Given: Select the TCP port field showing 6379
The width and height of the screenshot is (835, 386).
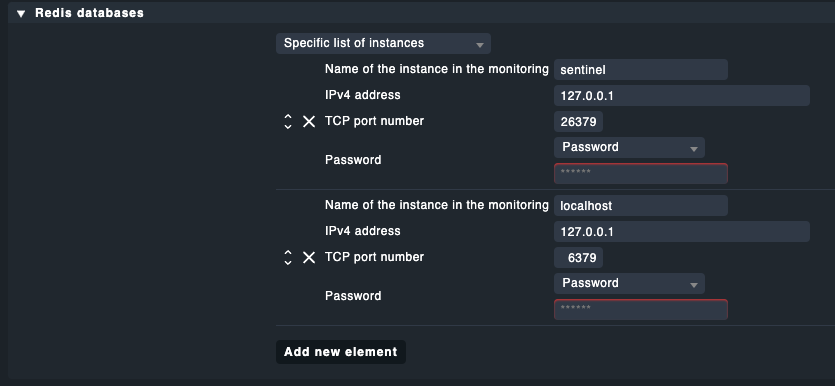Looking at the screenshot, I should point(578,258).
